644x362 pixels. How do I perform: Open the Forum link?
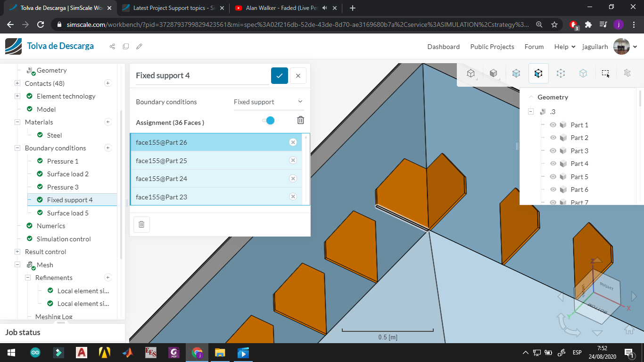pos(534,47)
